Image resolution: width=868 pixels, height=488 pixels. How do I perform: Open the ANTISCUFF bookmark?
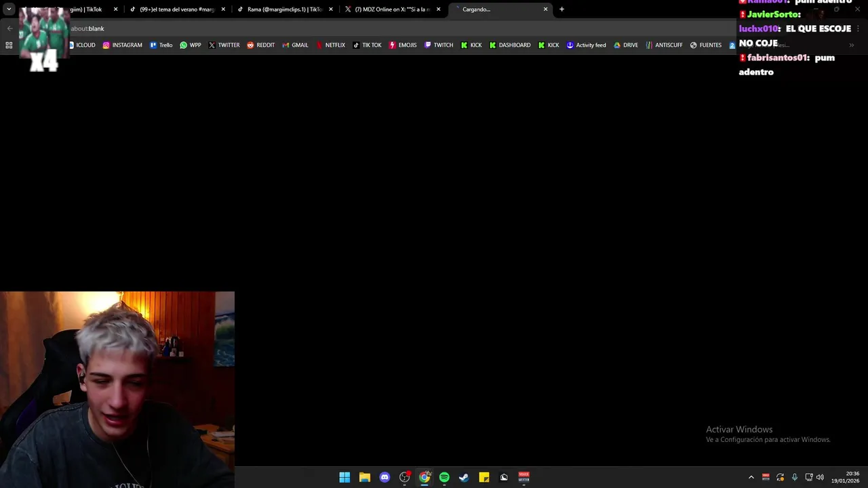(664, 45)
